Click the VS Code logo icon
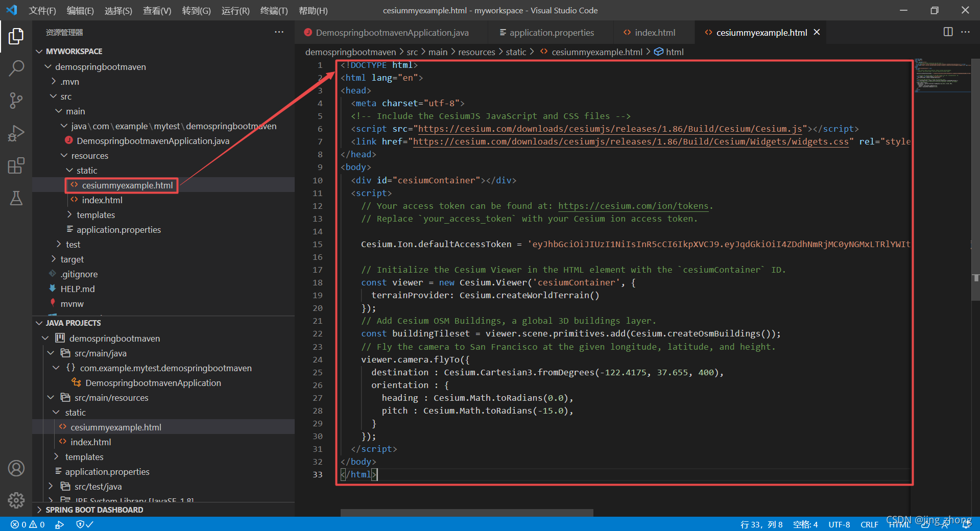The height and width of the screenshot is (531, 980). point(12,10)
